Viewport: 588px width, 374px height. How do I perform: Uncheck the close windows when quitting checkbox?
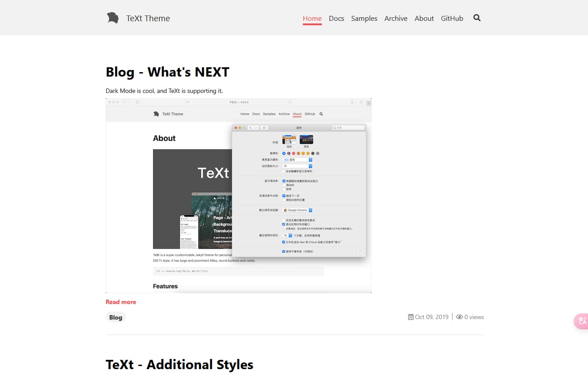pyautogui.click(x=282, y=224)
